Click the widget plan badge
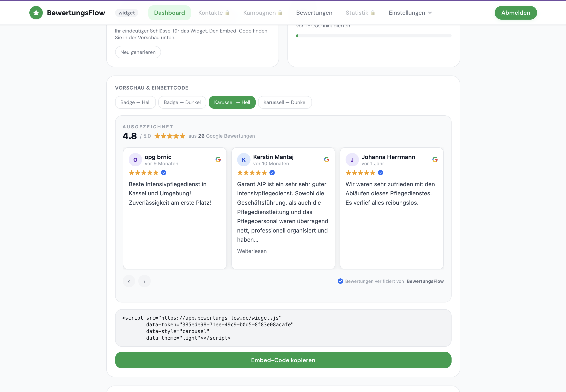566x392 pixels. 126,13
